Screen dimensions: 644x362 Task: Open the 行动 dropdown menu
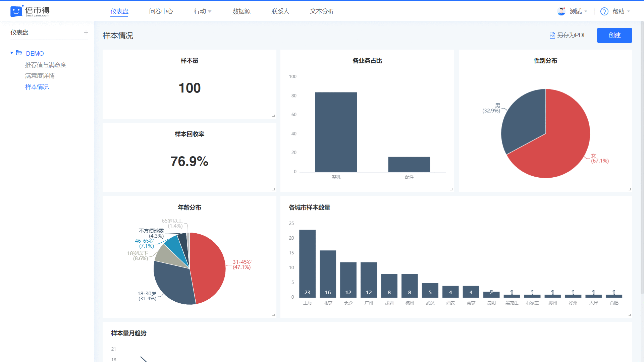click(x=203, y=11)
